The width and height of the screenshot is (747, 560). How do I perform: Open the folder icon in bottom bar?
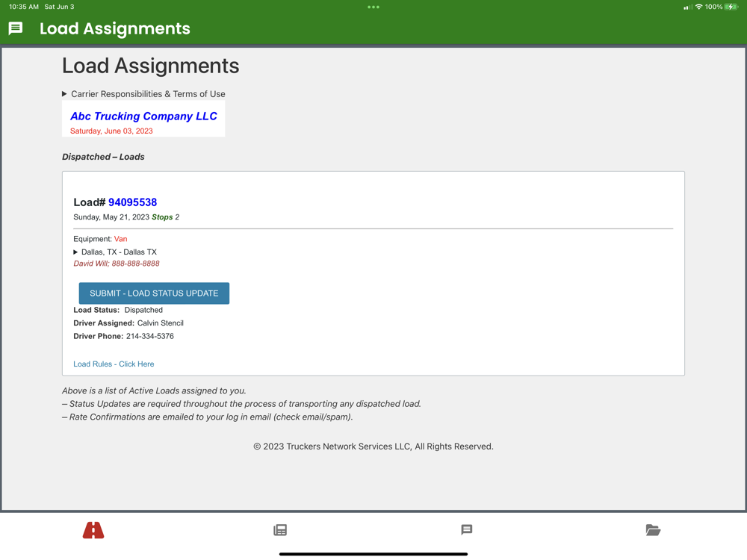(x=653, y=530)
